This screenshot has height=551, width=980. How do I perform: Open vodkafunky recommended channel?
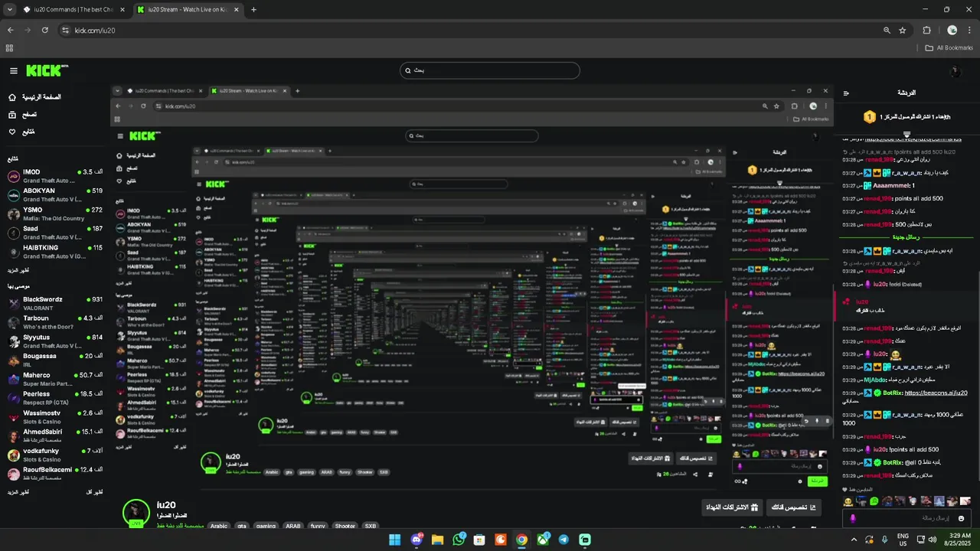tap(55, 455)
